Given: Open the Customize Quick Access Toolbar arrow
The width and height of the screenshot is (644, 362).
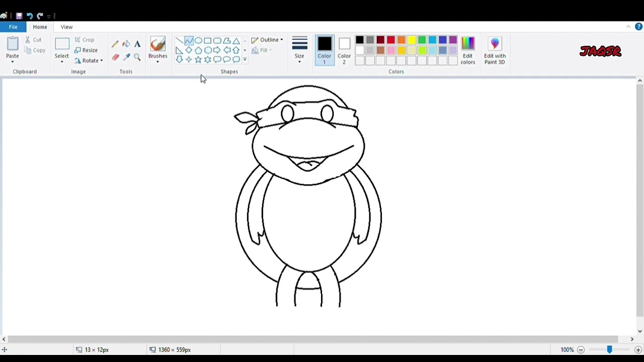Looking at the screenshot, I should click(x=49, y=16).
